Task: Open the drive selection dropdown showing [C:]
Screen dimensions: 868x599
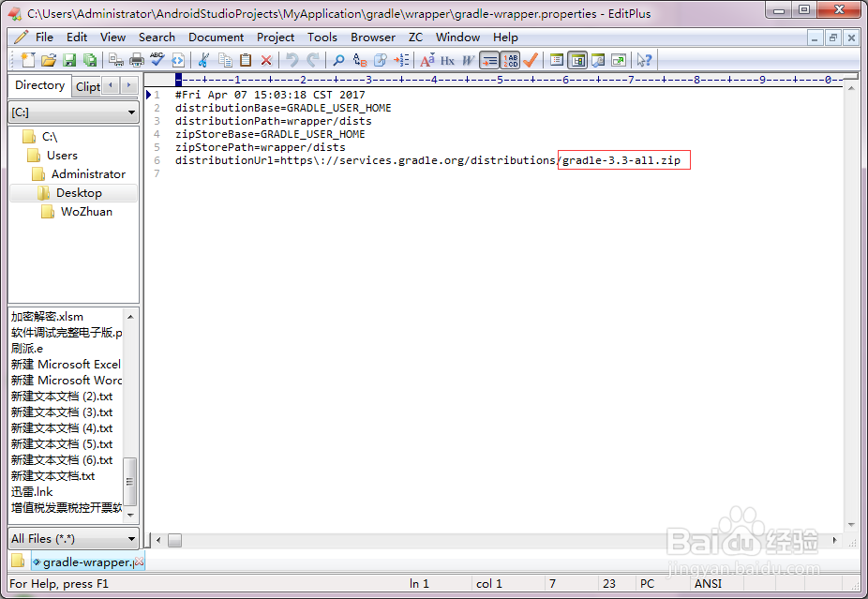Action: (x=73, y=112)
